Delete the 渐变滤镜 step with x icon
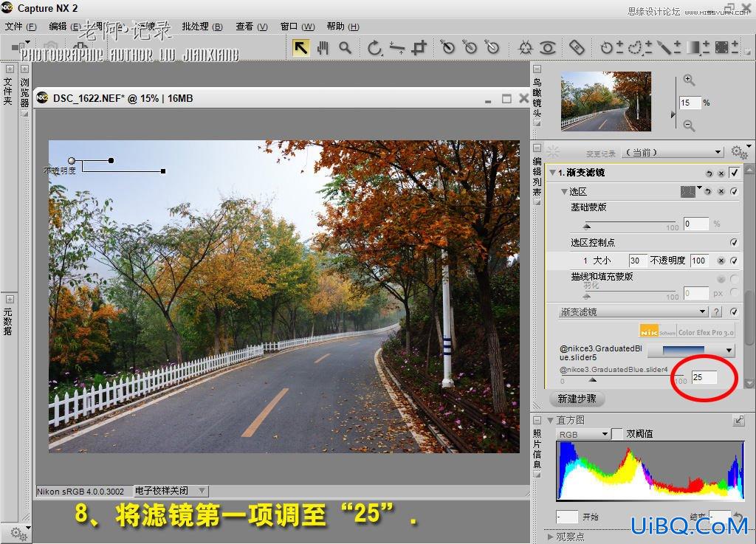Image resolution: width=756 pixels, height=544 pixels. (721, 173)
